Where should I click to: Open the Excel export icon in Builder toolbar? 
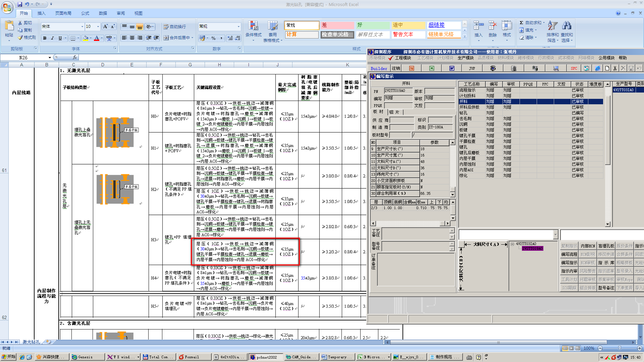(x=432, y=68)
